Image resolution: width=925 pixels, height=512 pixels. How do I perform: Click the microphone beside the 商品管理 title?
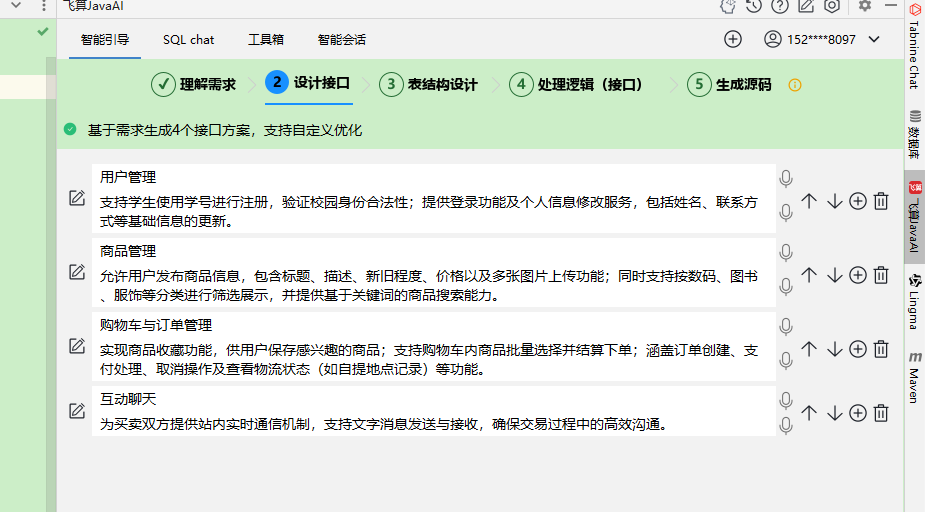[785, 252]
